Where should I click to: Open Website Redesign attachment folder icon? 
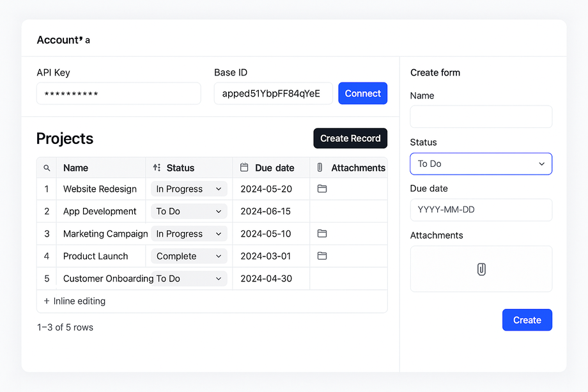click(322, 189)
